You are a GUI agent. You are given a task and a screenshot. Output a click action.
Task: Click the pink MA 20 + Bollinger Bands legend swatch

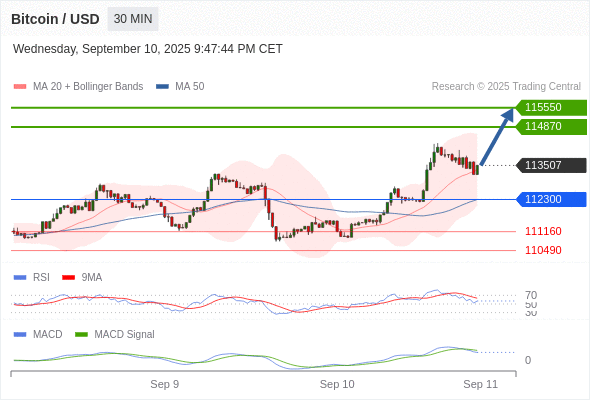tap(20, 87)
